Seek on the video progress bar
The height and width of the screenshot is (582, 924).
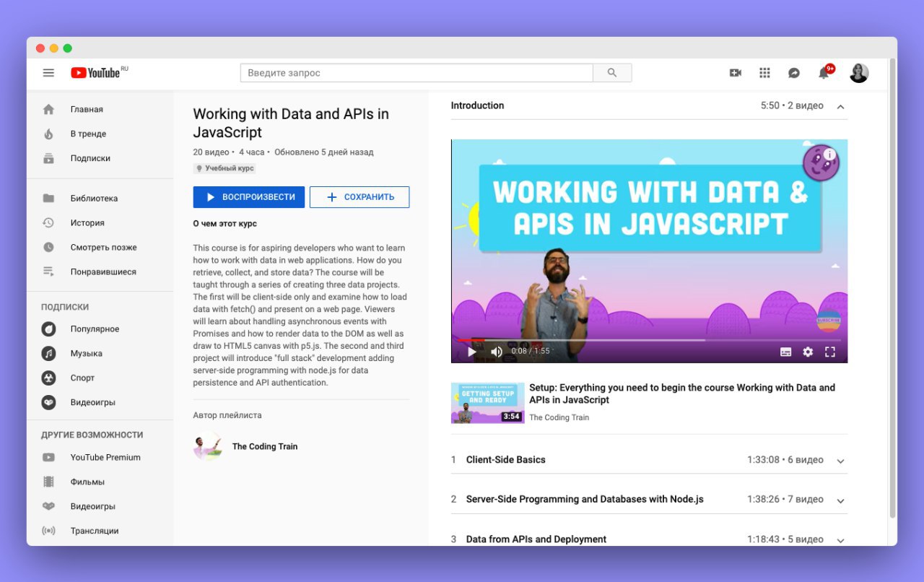click(x=650, y=339)
